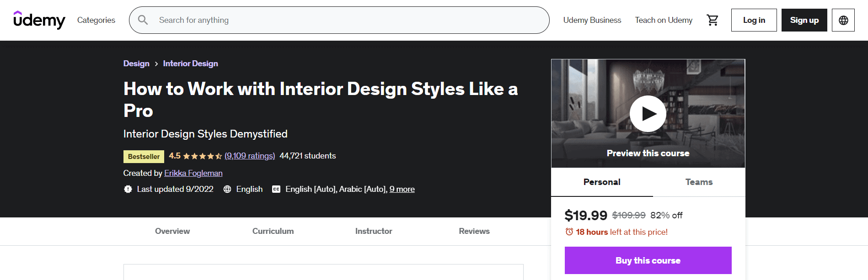868x280 pixels.
Task: Switch to the Teams tab
Action: pyautogui.click(x=699, y=182)
